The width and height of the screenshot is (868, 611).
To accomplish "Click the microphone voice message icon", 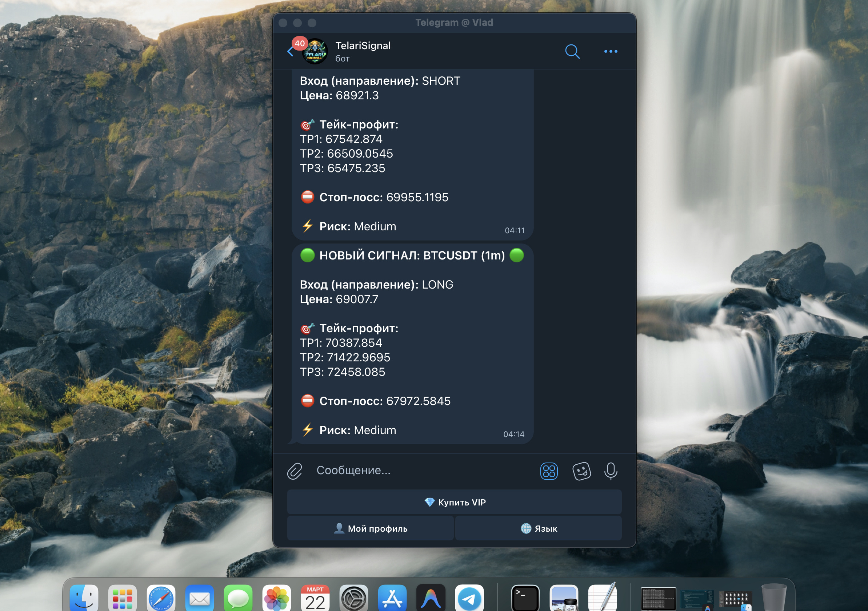I will pos(611,471).
